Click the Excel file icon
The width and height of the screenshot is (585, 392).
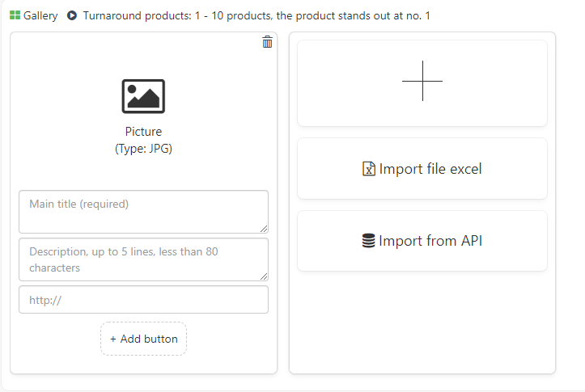coord(369,169)
